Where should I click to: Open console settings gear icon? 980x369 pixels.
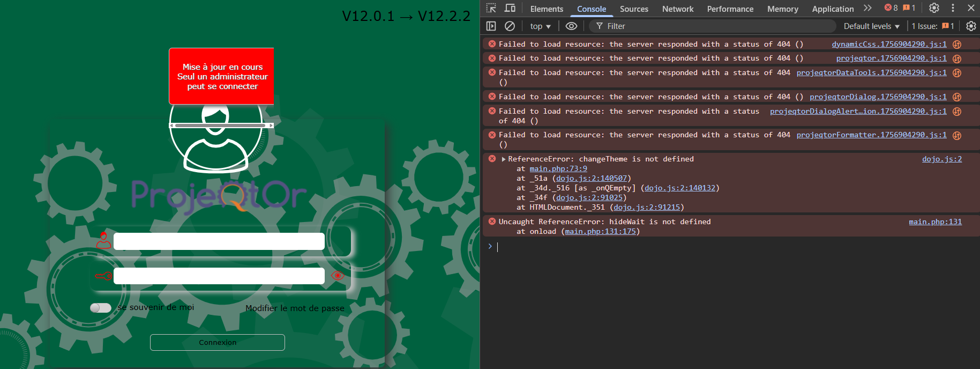(970, 26)
